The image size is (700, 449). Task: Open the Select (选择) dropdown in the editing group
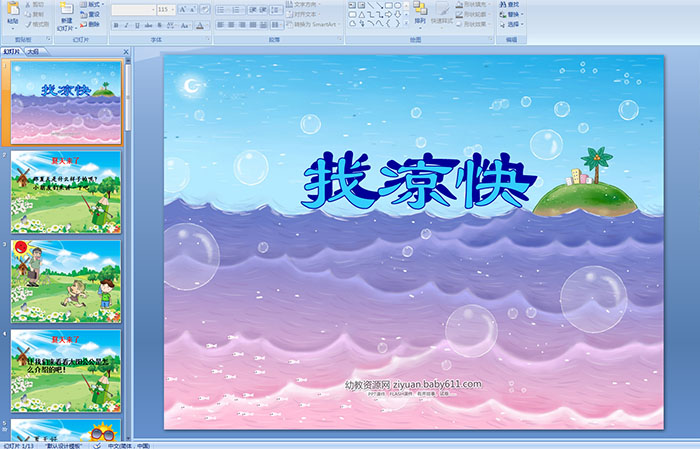512,24
